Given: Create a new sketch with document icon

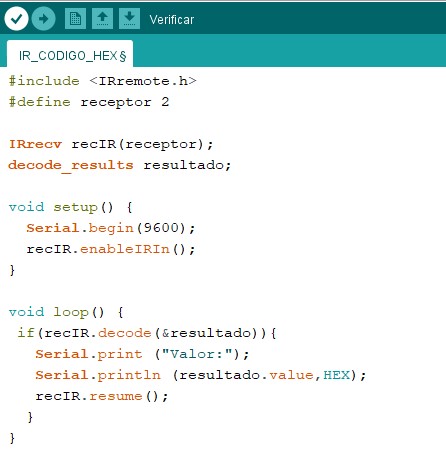Looking at the screenshot, I should [x=75, y=19].
